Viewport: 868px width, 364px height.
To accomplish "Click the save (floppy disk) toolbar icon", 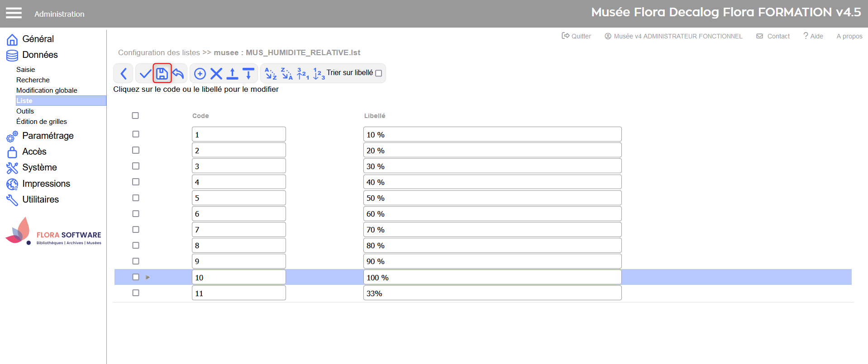I will [162, 73].
